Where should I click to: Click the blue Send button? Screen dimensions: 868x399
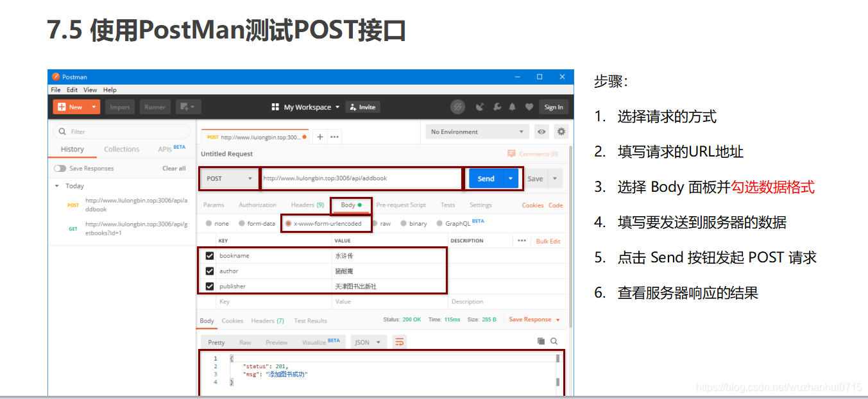pos(486,178)
